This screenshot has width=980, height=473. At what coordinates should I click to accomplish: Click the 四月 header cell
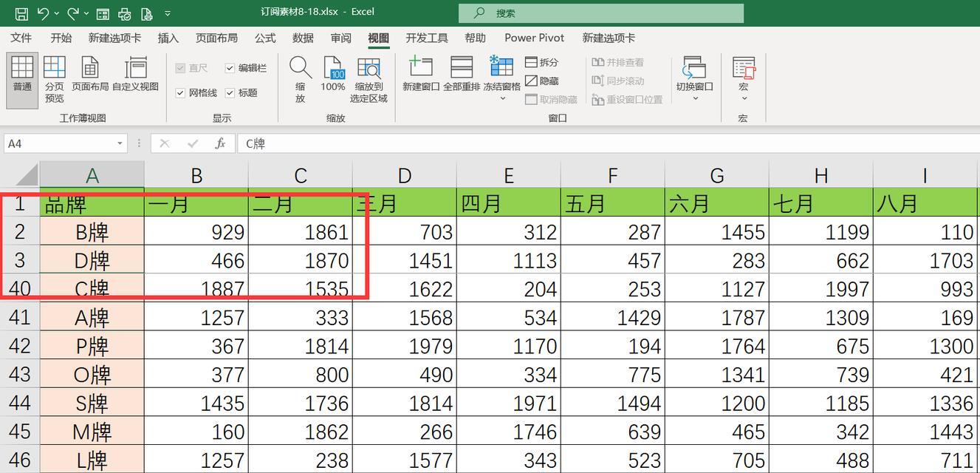[x=509, y=203]
